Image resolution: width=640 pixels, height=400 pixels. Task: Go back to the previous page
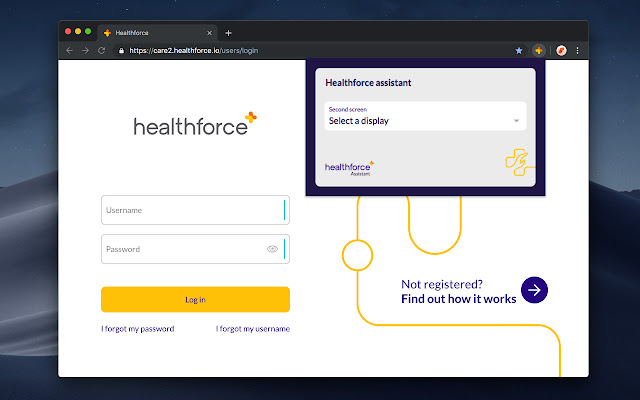tap(69, 50)
